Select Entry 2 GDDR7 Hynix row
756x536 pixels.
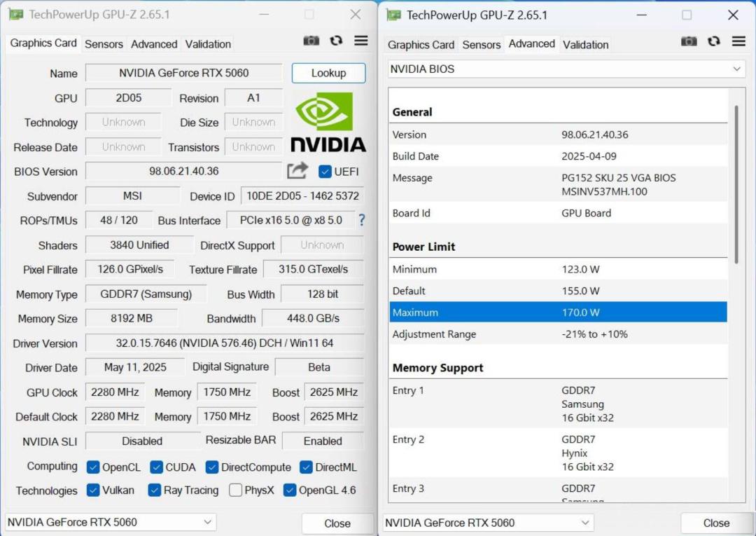558,453
